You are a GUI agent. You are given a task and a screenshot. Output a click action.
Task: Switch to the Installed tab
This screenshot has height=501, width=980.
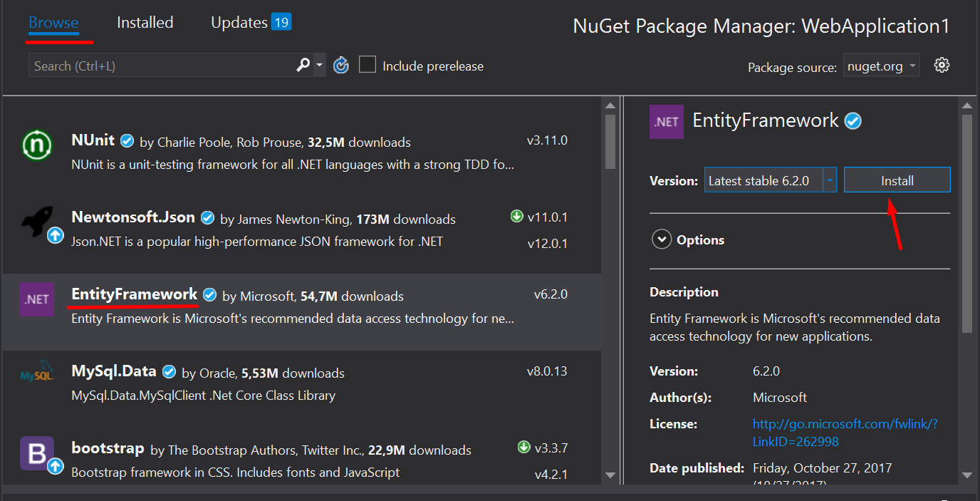point(145,23)
